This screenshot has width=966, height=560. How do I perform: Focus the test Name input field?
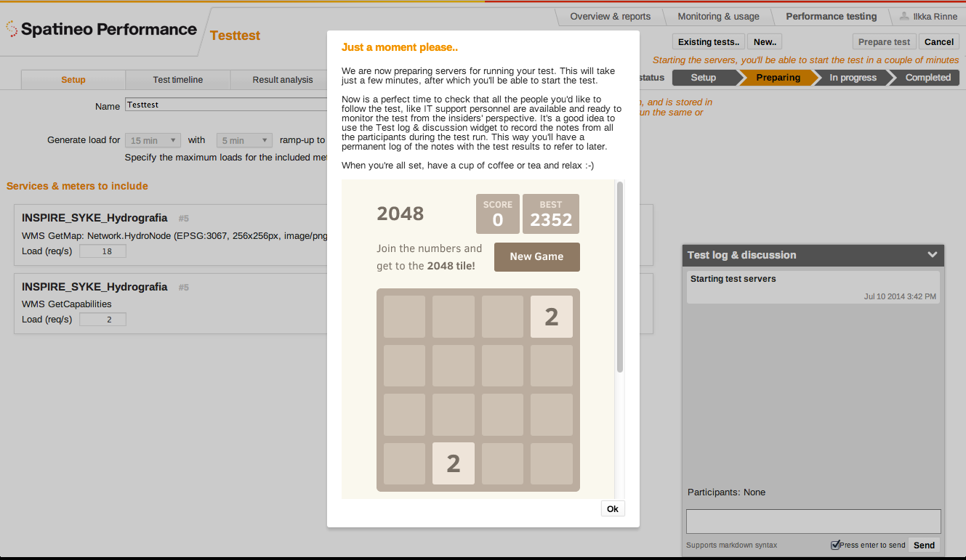[226, 105]
